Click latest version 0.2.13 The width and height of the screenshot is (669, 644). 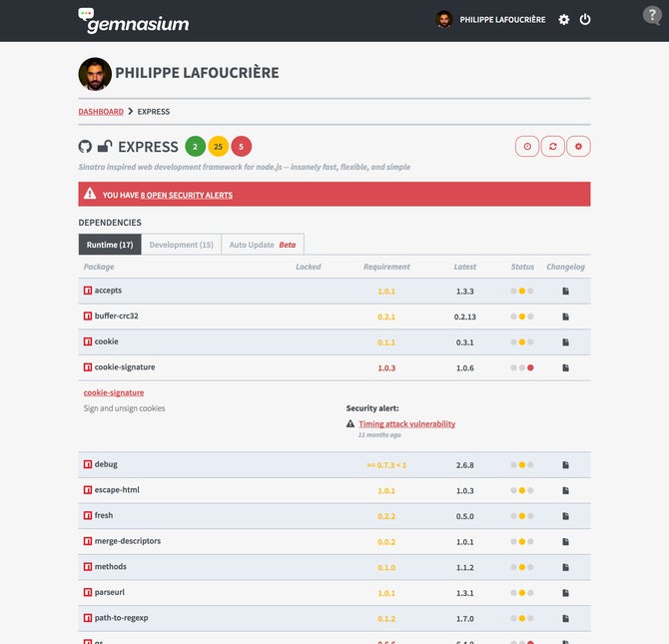tap(465, 317)
